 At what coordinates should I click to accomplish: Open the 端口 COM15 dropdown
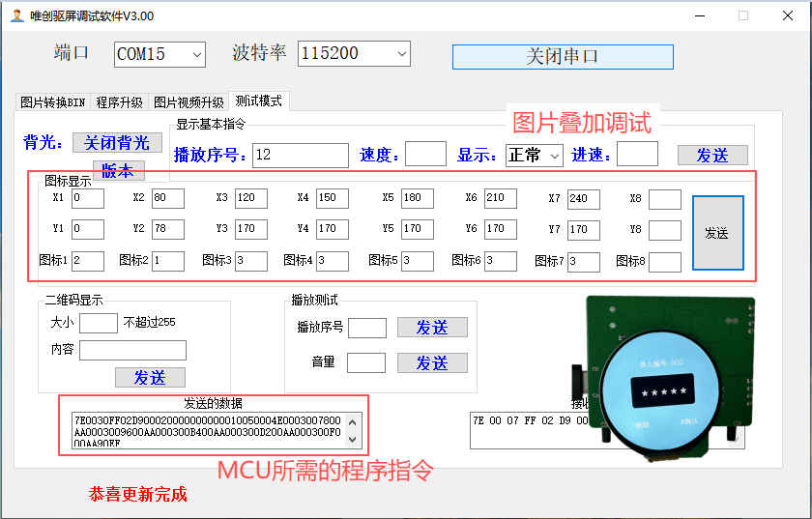[x=159, y=54]
